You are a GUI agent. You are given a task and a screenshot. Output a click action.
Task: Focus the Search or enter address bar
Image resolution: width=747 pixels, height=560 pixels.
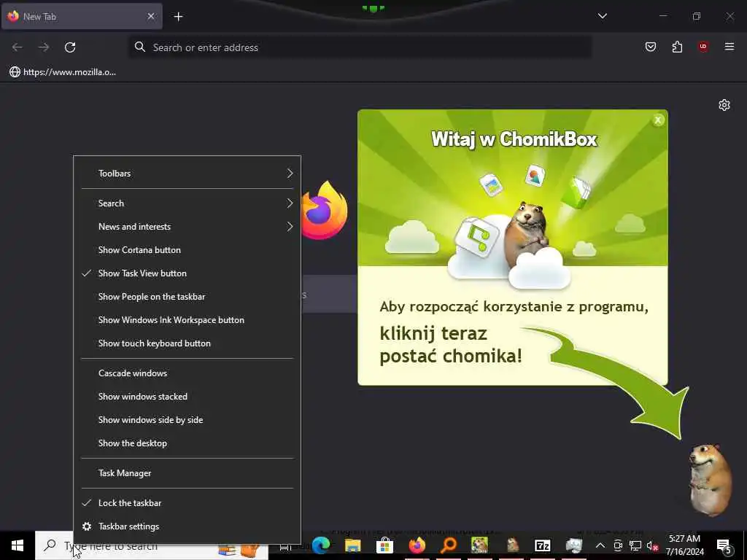click(360, 47)
